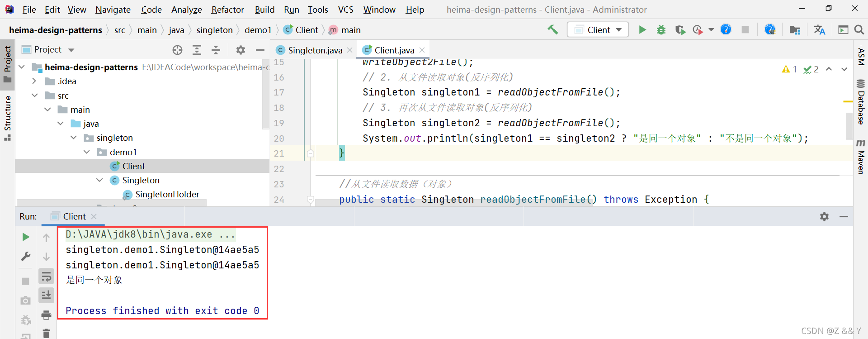Expand All in the Project panel
The image size is (868, 339).
(197, 50)
